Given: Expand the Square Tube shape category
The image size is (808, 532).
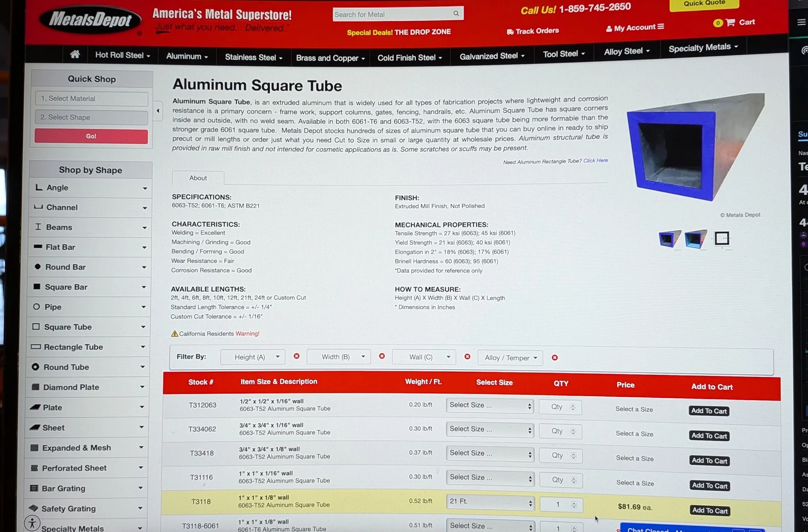Looking at the screenshot, I should [88, 327].
